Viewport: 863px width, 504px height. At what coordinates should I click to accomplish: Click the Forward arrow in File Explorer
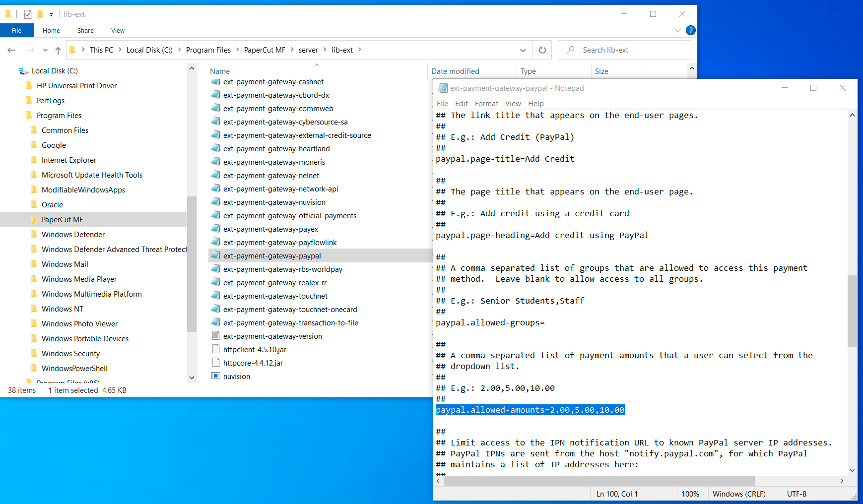[x=30, y=50]
